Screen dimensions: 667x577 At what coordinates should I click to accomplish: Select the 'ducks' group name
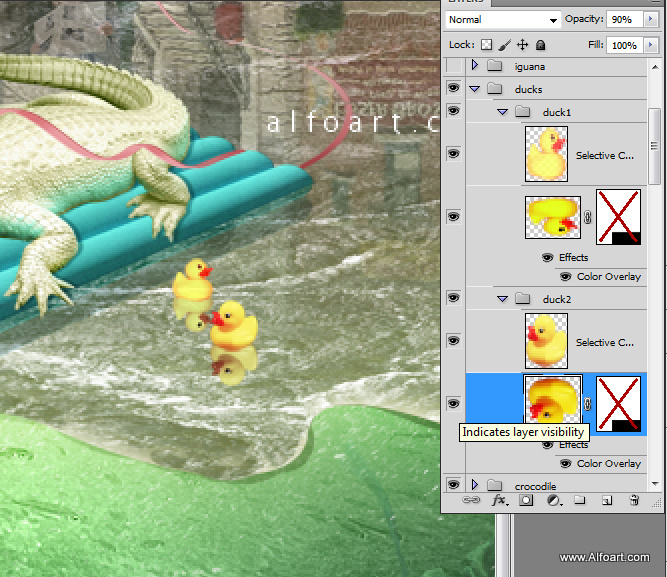click(x=528, y=89)
